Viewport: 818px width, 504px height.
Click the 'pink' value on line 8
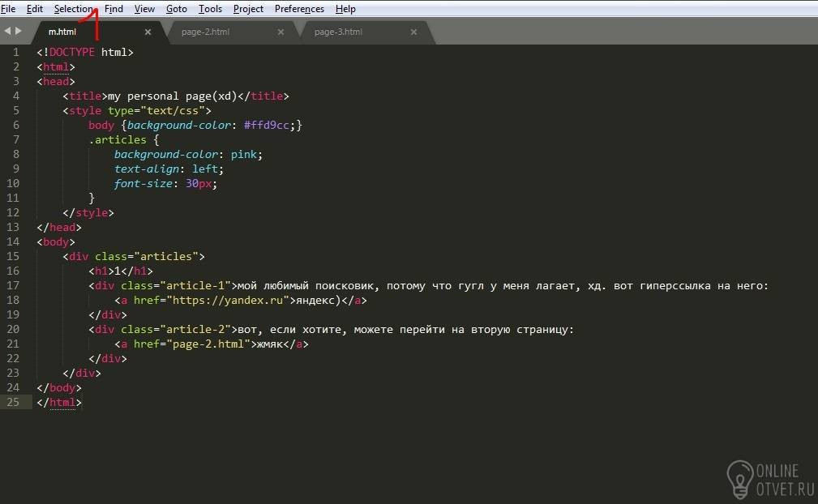[x=244, y=155]
